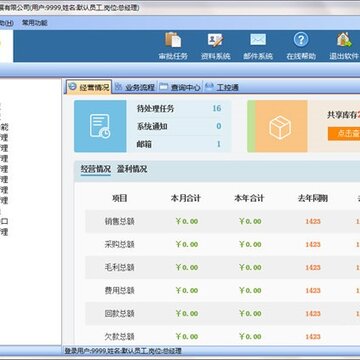Click the 退出软件 house icon
This screenshot has height=360, width=360.
point(344,40)
